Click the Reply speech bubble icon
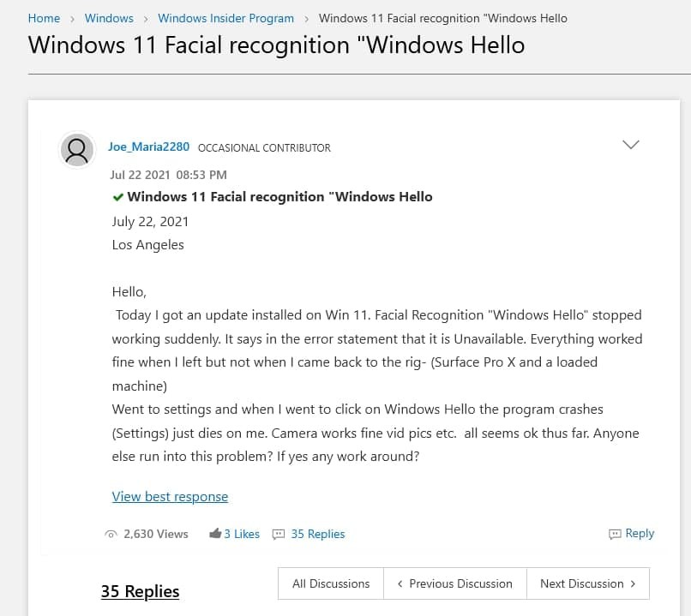Image resolution: width=691 pixels, height=616 pixels. [615, 534]
